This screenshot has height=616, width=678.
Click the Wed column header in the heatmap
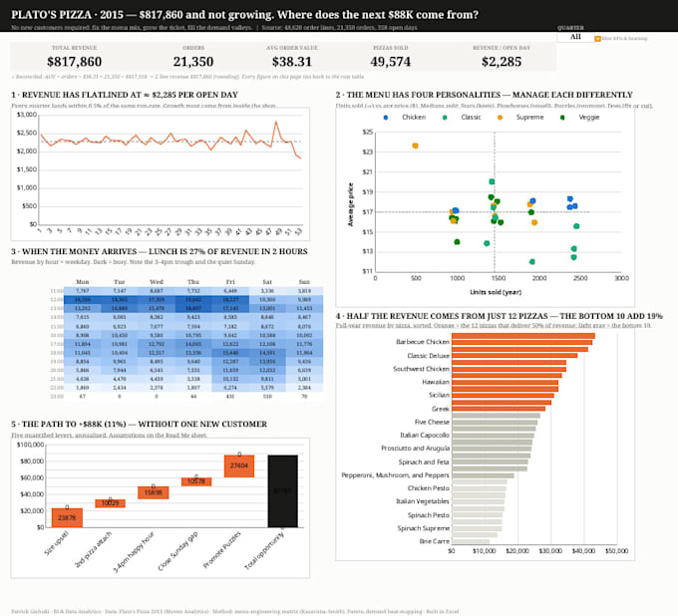click(157, 282)
